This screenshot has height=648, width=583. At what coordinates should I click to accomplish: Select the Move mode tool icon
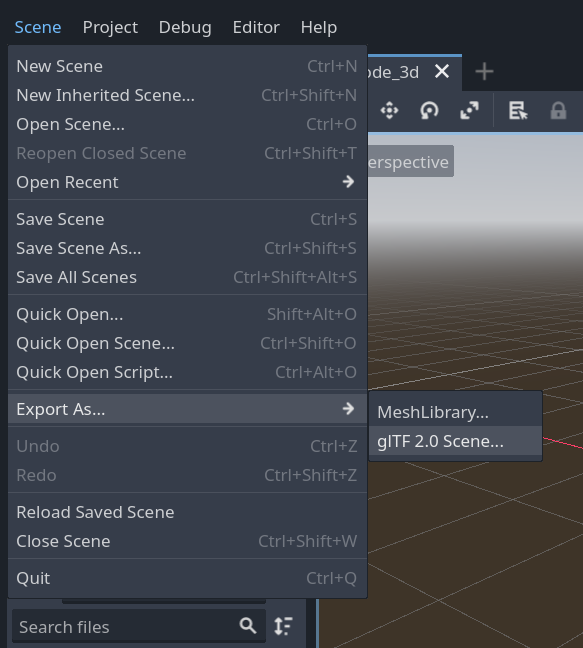coord(389,110)
